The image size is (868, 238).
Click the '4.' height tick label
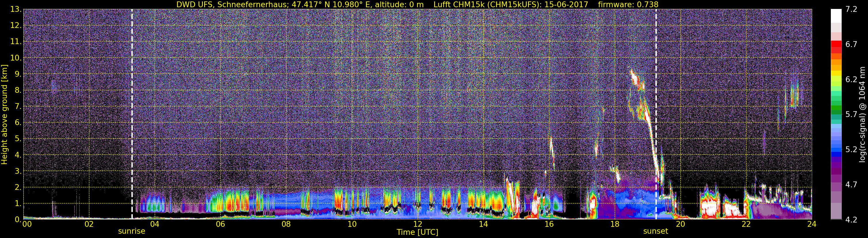pos(18,155)
